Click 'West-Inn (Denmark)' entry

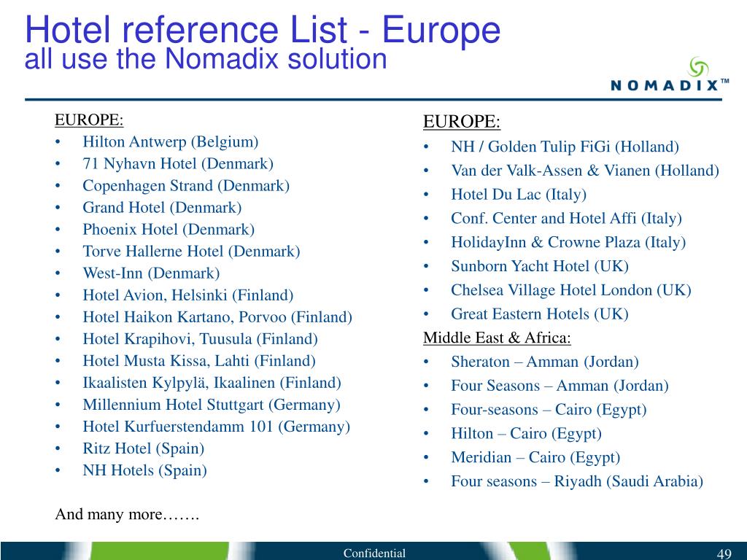[x=151, y=273]
